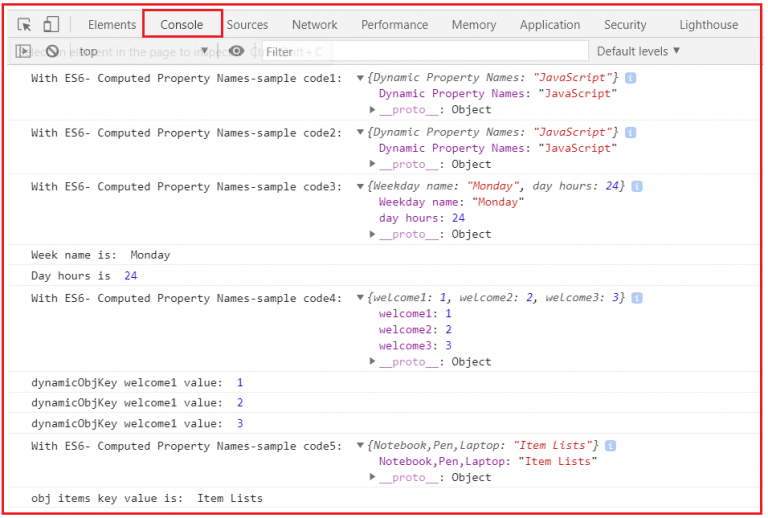Click info icon beside welcome1 object
768x518 pixels.
(x=637, y=298)
